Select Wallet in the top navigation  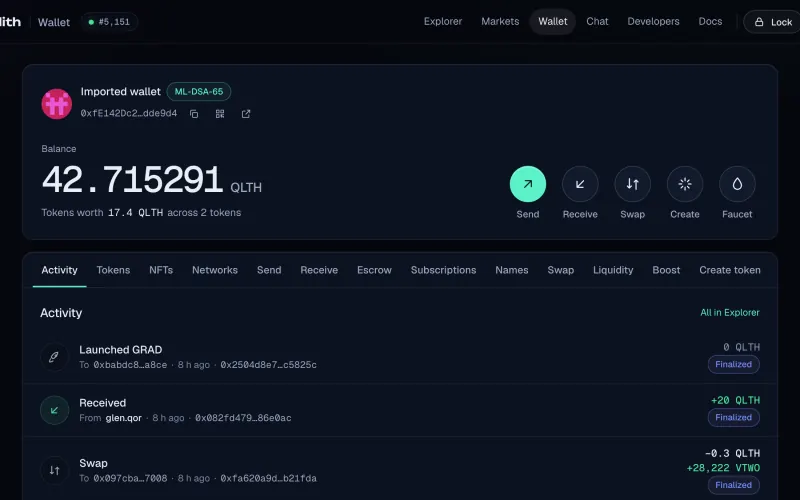point(553,21)
